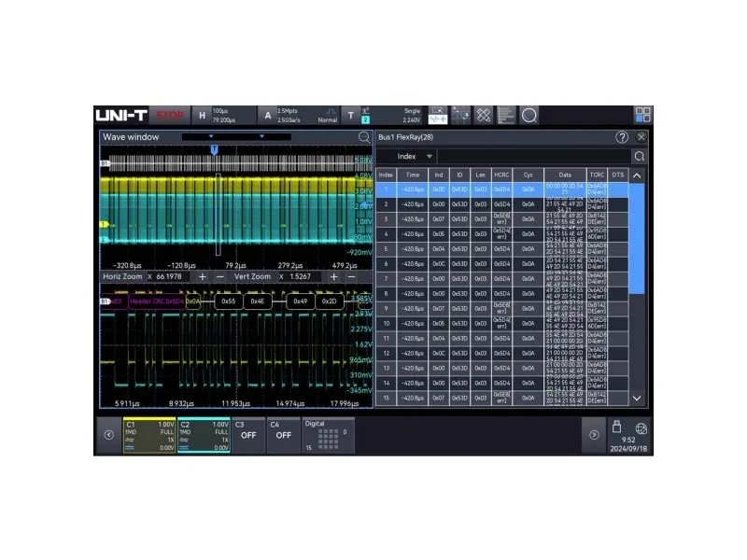Screen dimensions: 747x560
Task: Open help for Bus1 FlexRay panel
Action: click(622, 137)
